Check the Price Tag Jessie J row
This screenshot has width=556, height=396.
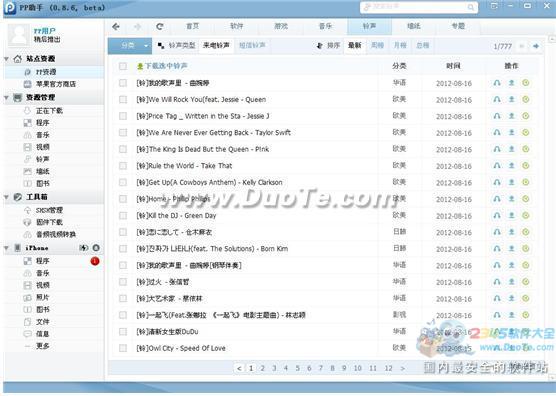123,116
